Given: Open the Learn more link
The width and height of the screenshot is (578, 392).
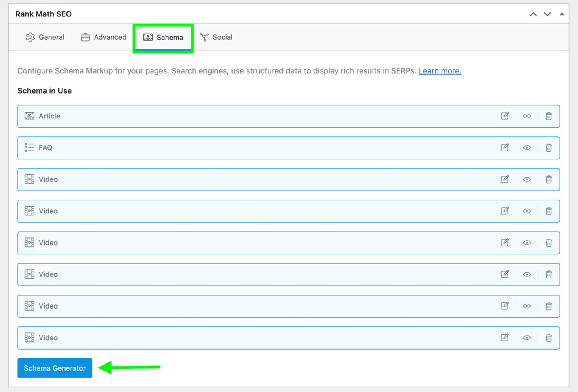Looking at the screenshot, I should (x=440, y=71).
